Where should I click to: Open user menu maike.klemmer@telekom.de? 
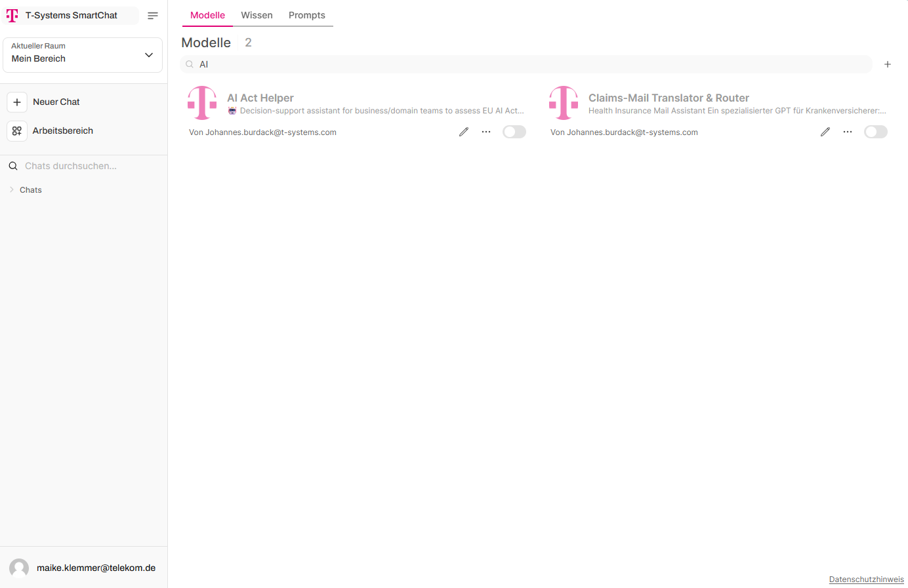96,568
